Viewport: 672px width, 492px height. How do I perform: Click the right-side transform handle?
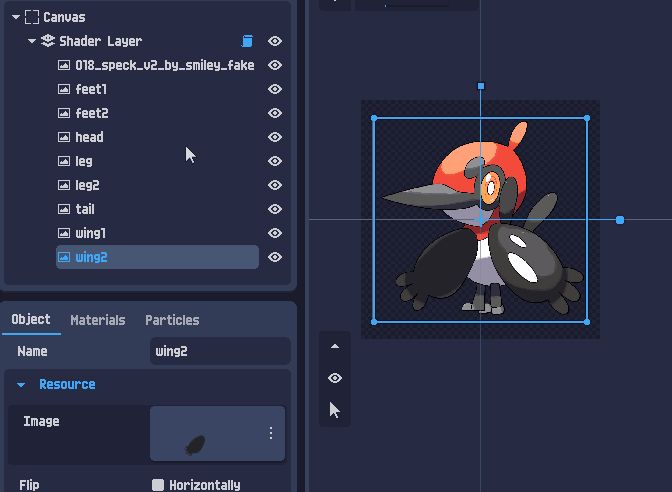(x=620, y=220)
